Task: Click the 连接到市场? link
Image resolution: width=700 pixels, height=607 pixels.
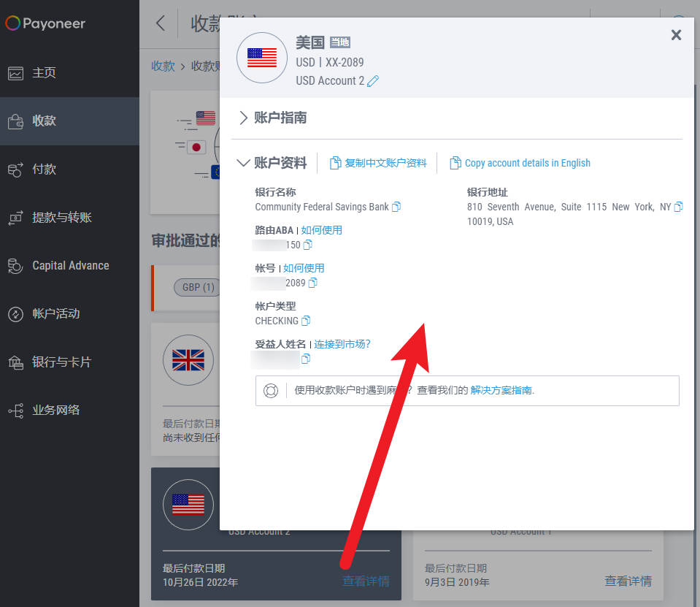Action: pyautogui.click(x=342, y=344)
